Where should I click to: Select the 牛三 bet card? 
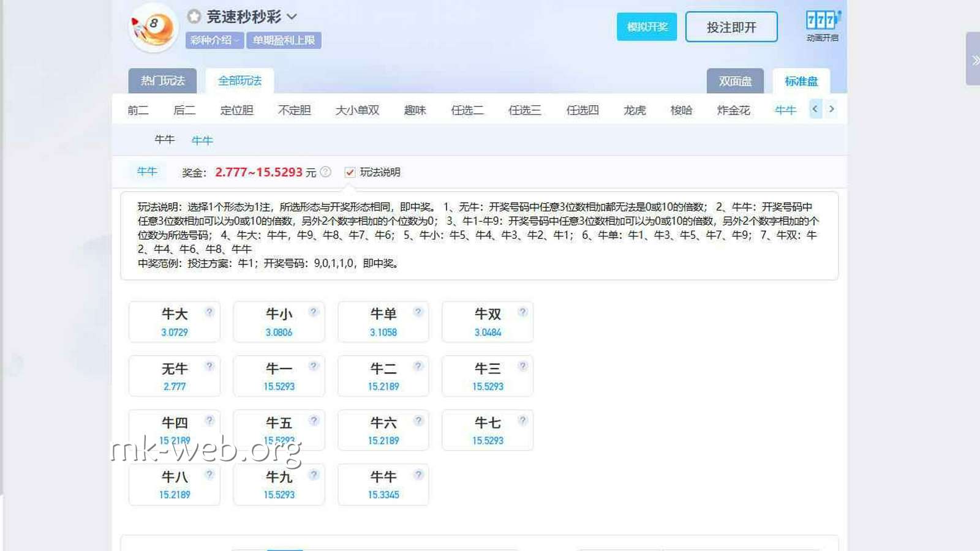(488, 377)
